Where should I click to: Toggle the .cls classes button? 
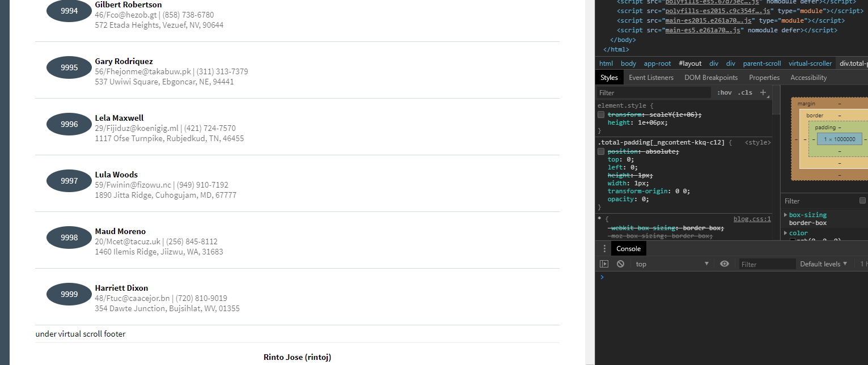(x=745, y=92)
